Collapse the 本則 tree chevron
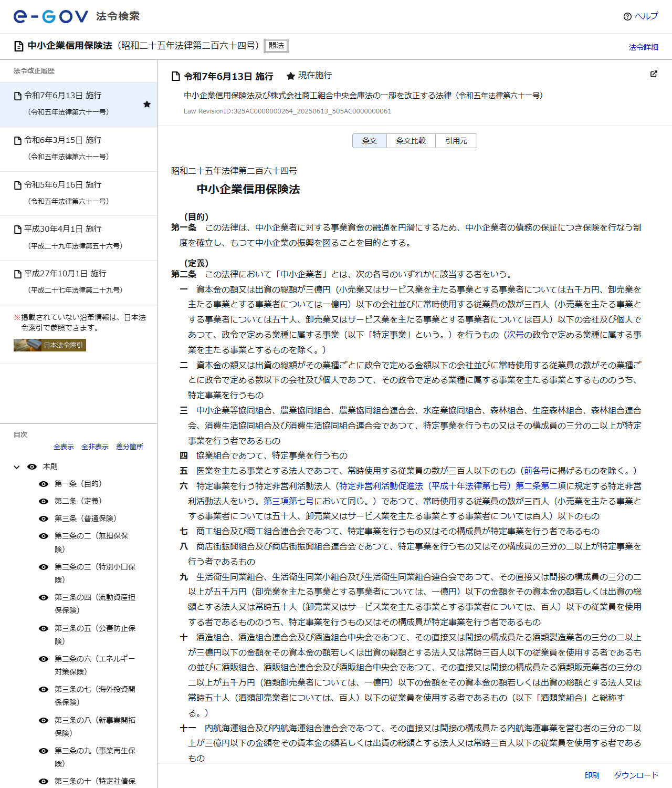 tap(17, 466)
